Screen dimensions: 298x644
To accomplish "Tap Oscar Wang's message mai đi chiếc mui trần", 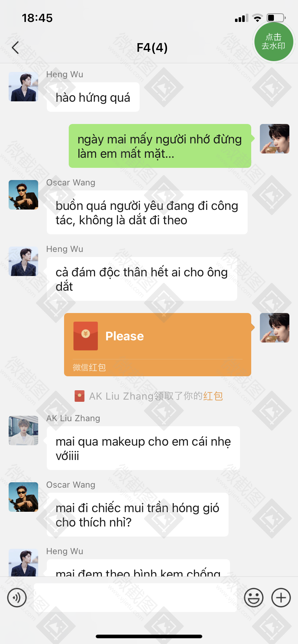I will coord(137,515).
